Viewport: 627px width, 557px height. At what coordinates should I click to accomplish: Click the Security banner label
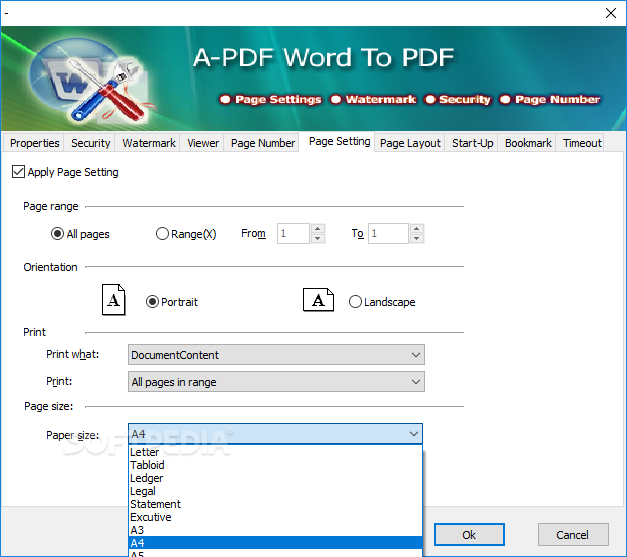coord(464,99)
